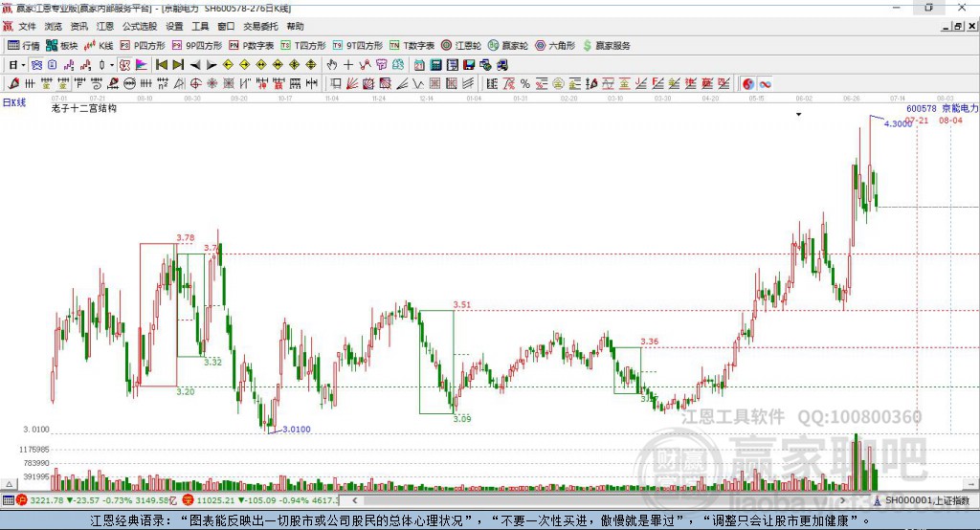Toggle the red-blue yin-yang icon
The image size is (980, 530).
(748, 84)
